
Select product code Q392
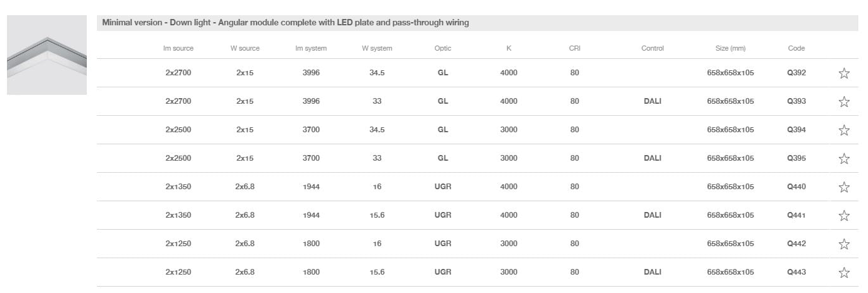pyautogui.click(x=796, y=73)
